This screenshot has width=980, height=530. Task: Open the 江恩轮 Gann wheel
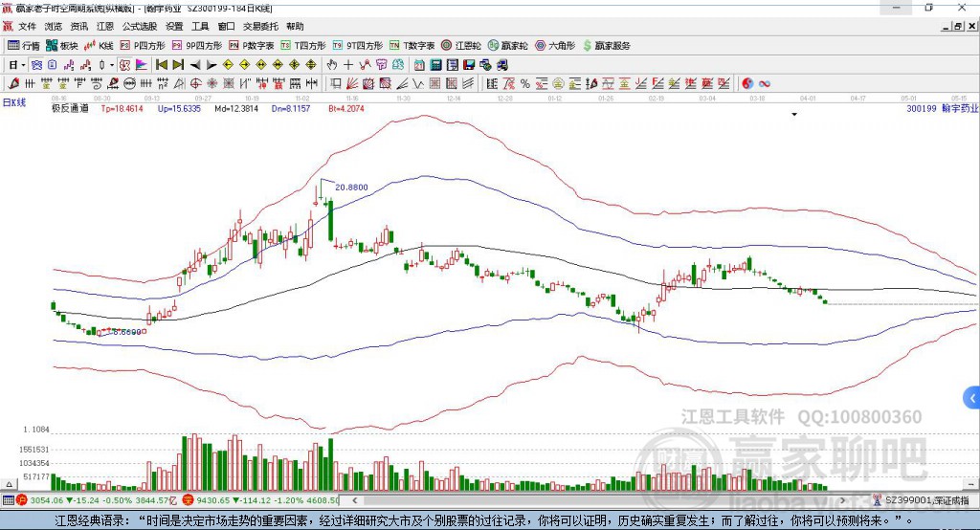click(461, 46)
